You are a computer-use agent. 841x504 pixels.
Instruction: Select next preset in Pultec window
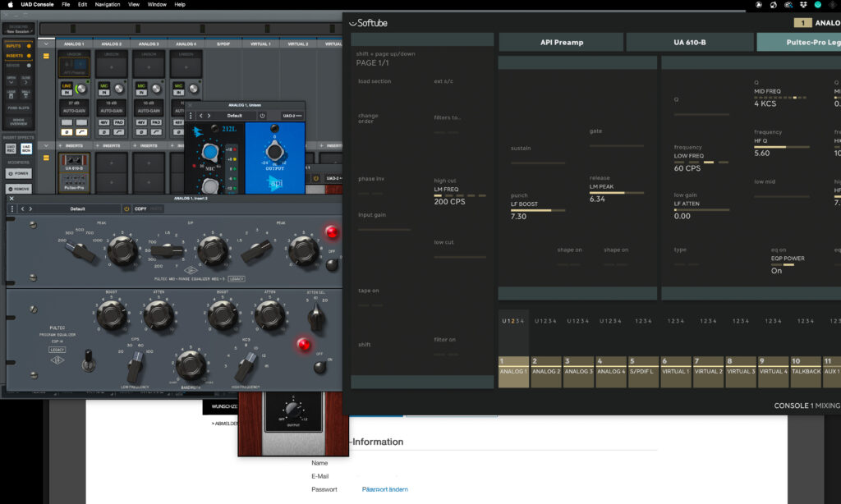click(x=30, y=208)
